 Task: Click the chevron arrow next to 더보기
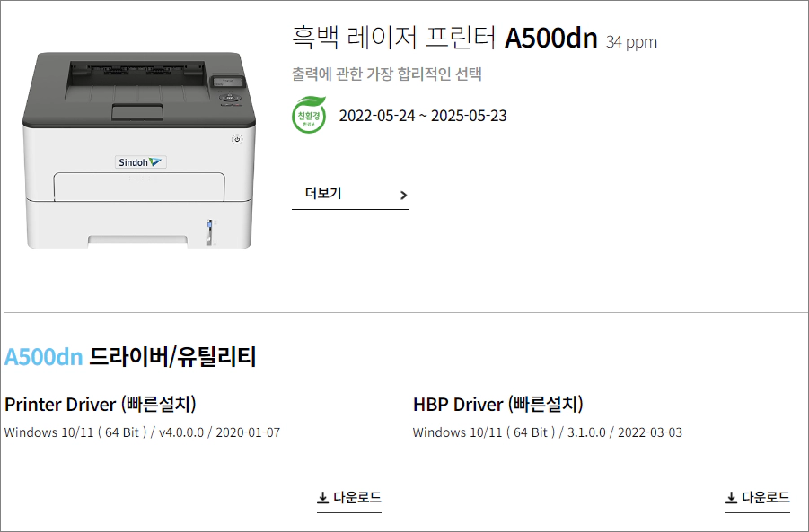[x=403, y=195]
